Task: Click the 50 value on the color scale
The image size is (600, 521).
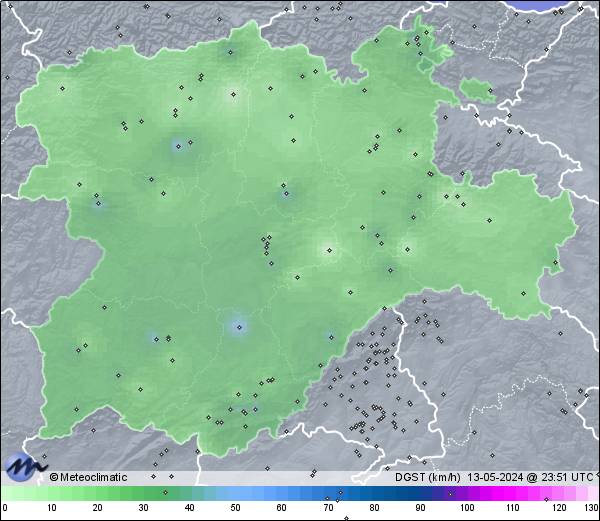Action: (x=235, y=508)
